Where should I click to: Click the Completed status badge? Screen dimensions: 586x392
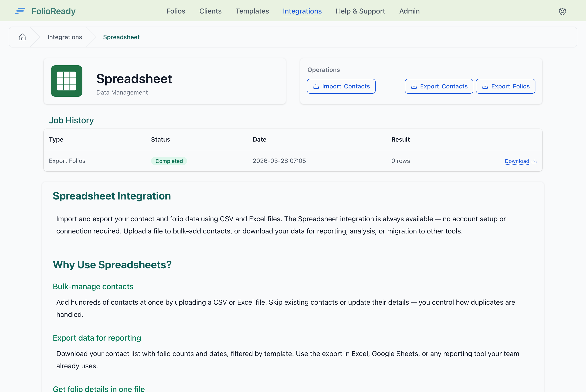tap(169, 161)
